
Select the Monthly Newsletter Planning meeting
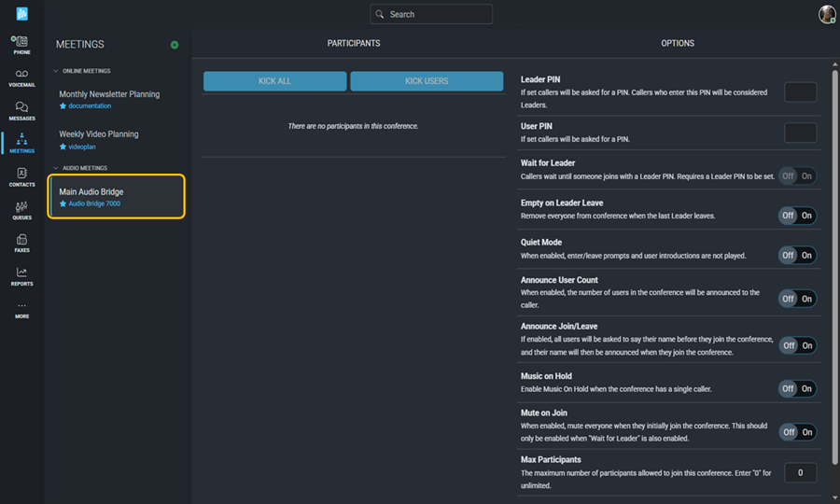point(109,94)
